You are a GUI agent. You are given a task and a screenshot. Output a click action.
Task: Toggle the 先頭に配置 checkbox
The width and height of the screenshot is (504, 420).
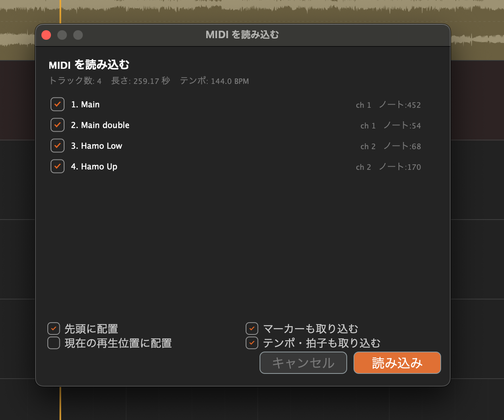[54, 329]
